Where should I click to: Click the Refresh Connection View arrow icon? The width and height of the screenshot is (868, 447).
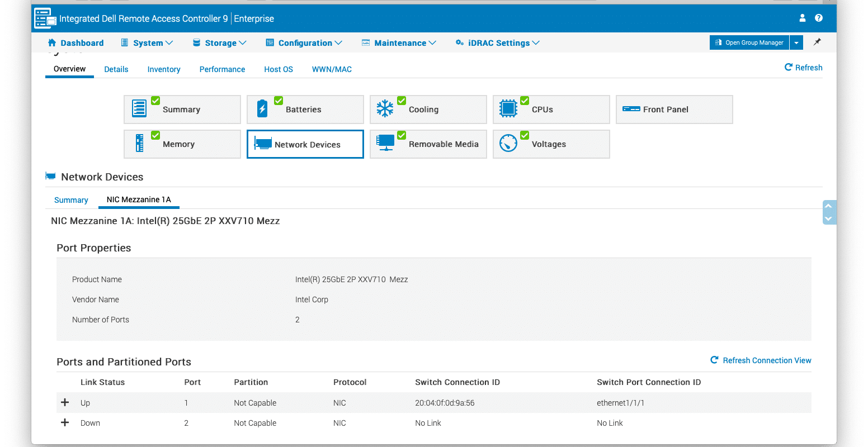coord(714,360)
